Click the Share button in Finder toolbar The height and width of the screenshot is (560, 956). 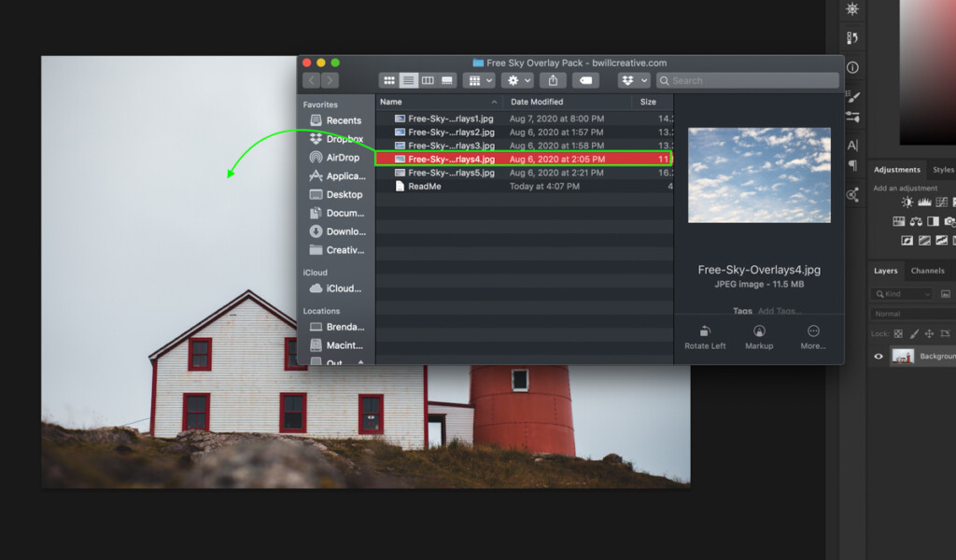tap(553, 81)
